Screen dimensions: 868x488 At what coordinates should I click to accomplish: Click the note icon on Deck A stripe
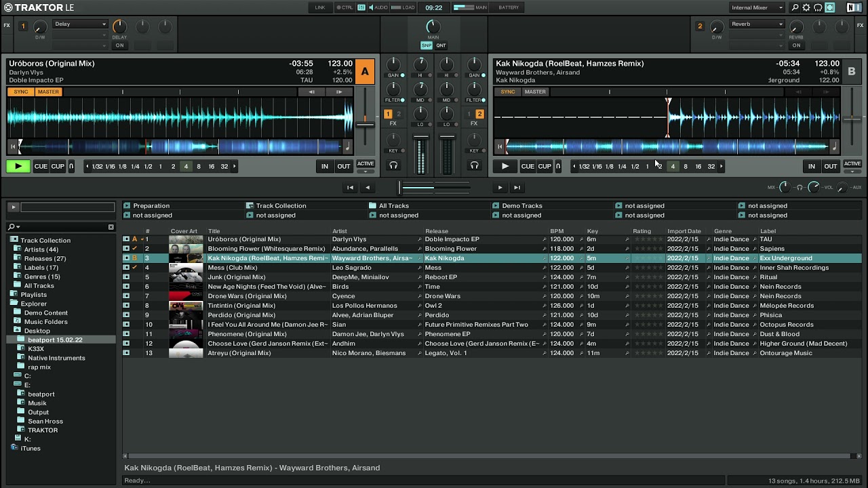tap(349, 146)
